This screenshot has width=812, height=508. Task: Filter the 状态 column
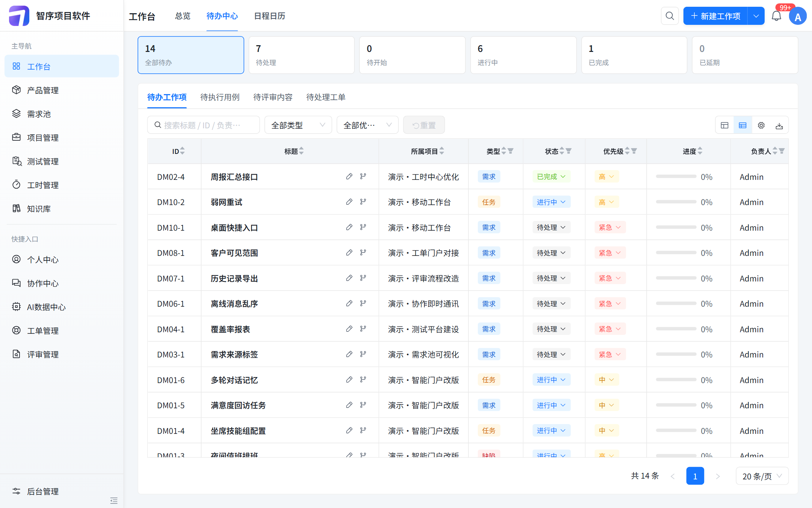(568, 151)
